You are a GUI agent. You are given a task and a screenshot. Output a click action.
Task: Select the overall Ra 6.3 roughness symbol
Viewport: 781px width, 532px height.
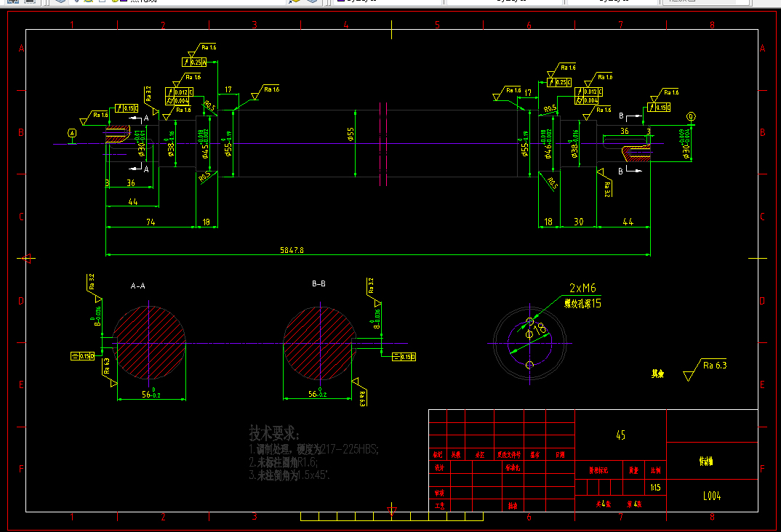click(x=705, y=370)
